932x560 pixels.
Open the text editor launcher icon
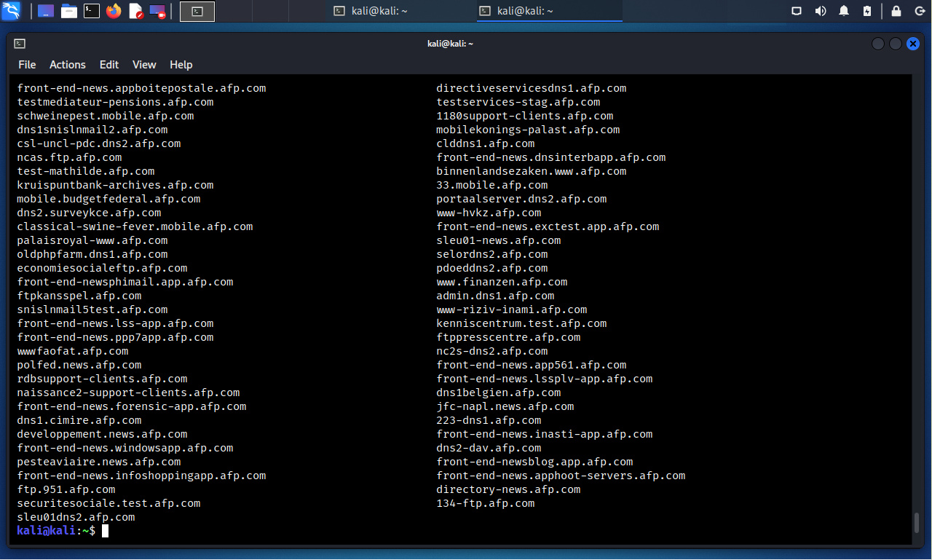click(135, 11)
